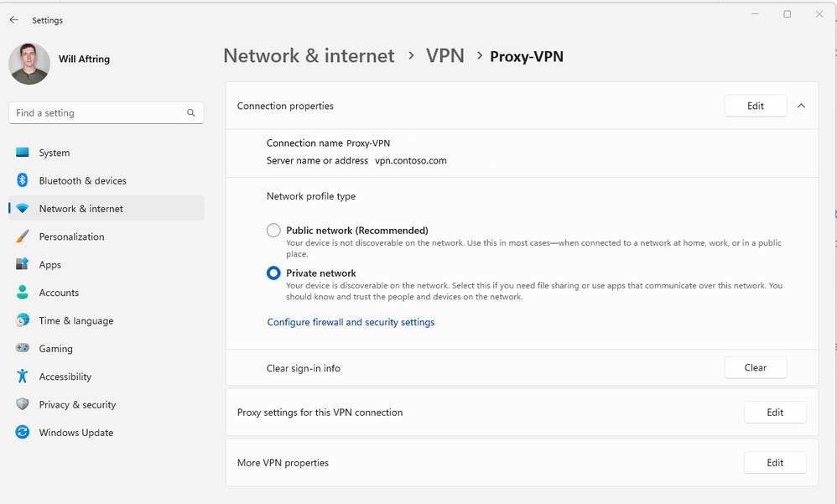The height and width of the screenshot is (504, 837).
Task: Open Accessibility via its figure icon
Action: [x=23, y=377]
